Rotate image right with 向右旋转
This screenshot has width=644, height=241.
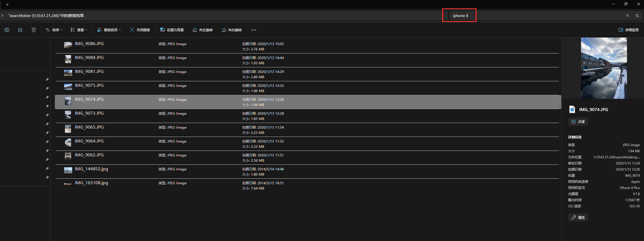[x=232, y=30]
